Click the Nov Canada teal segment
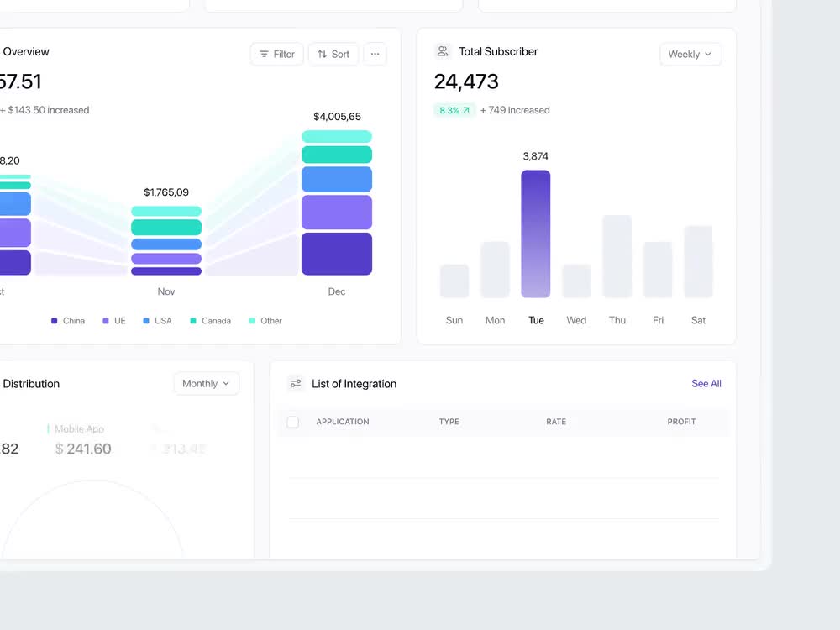 point(166,227)
